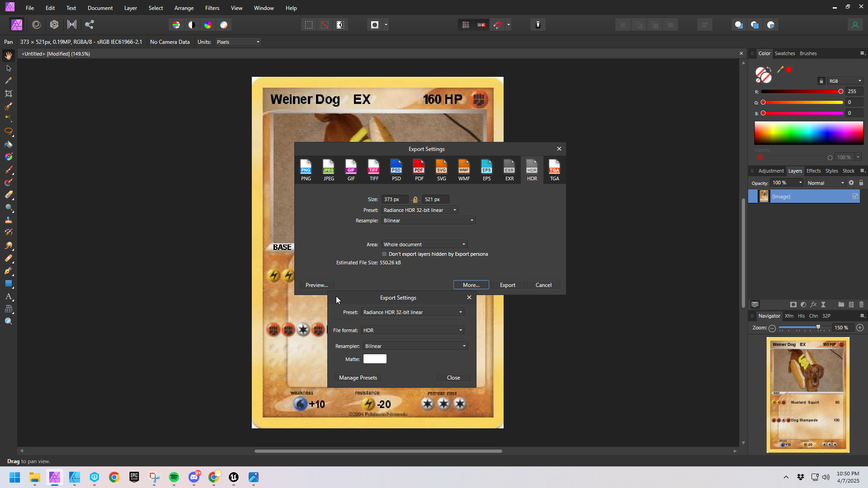This screenshot has width=868, height=488.
Task: Click the Red channel slider
Action: 801,92
